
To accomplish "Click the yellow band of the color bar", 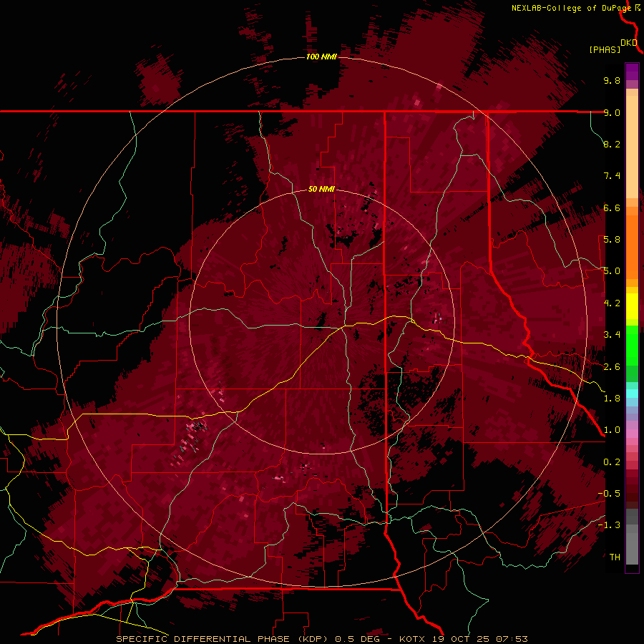I will click(x=632, y=306).
